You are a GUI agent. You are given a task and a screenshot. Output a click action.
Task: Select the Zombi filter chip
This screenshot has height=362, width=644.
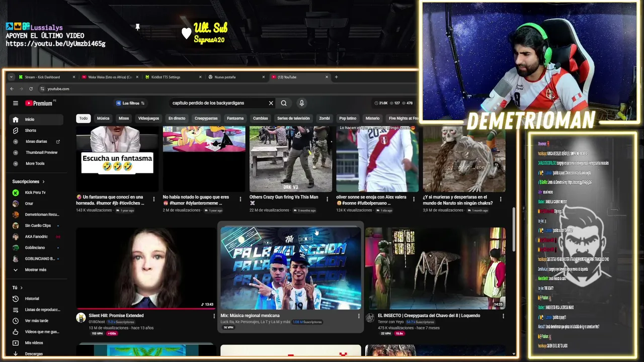pos(325,118)
